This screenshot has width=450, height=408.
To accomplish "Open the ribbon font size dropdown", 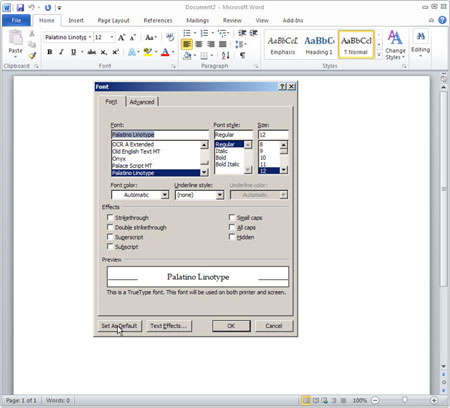I will pyautogui.click(x=112, y=37).
